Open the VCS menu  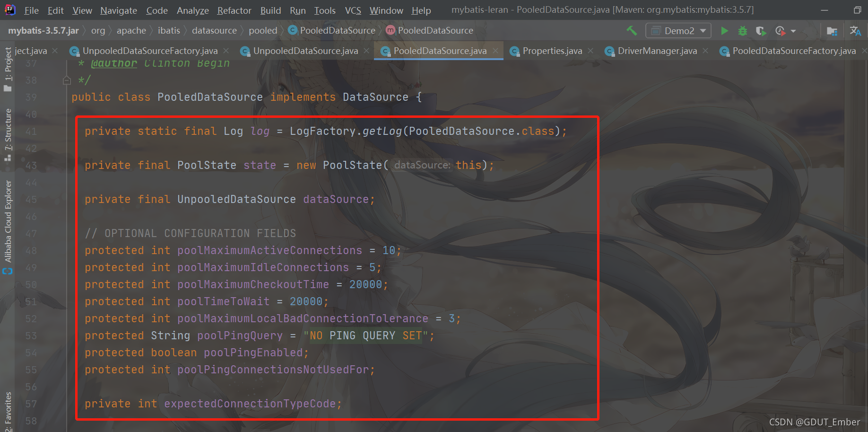click(x=353, y=10)
